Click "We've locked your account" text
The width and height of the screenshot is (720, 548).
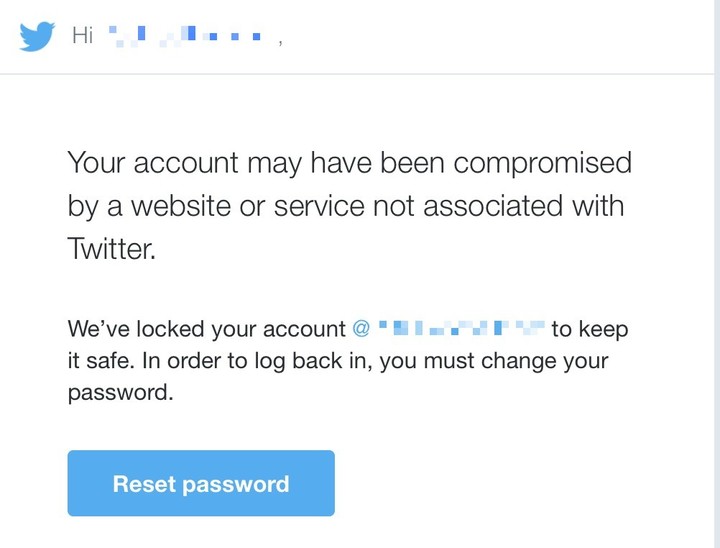coord(206,329)
